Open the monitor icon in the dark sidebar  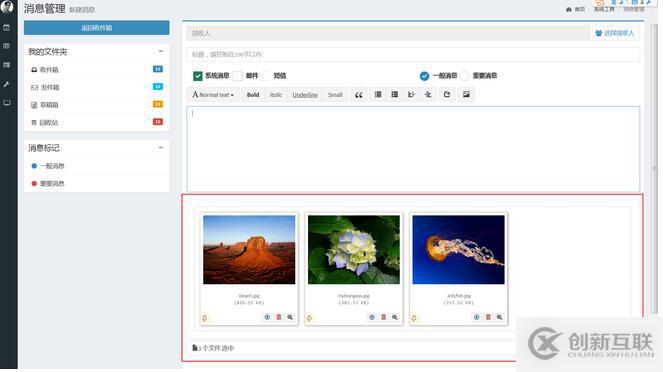point(6,103)
